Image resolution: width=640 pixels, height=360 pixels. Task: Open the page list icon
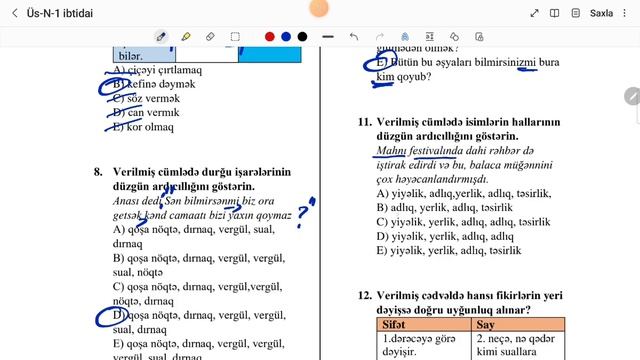[x=576, y=13]
